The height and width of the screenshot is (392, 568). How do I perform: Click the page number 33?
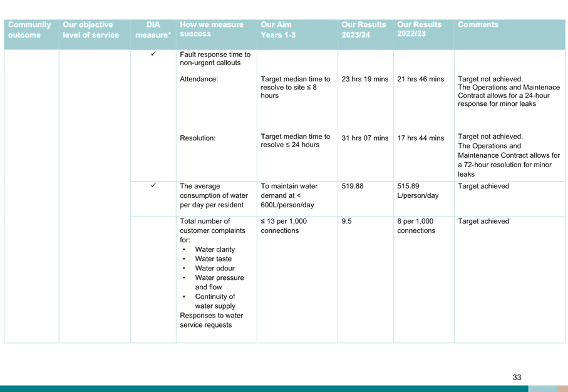click(x=517, y=377)
